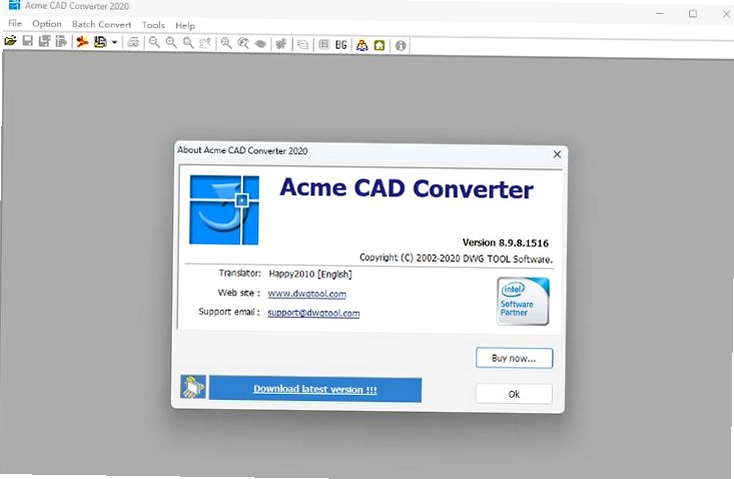Click the Version 8.9.8.1516 text
This screenshot has width=734, height=479.
point(506,243)
